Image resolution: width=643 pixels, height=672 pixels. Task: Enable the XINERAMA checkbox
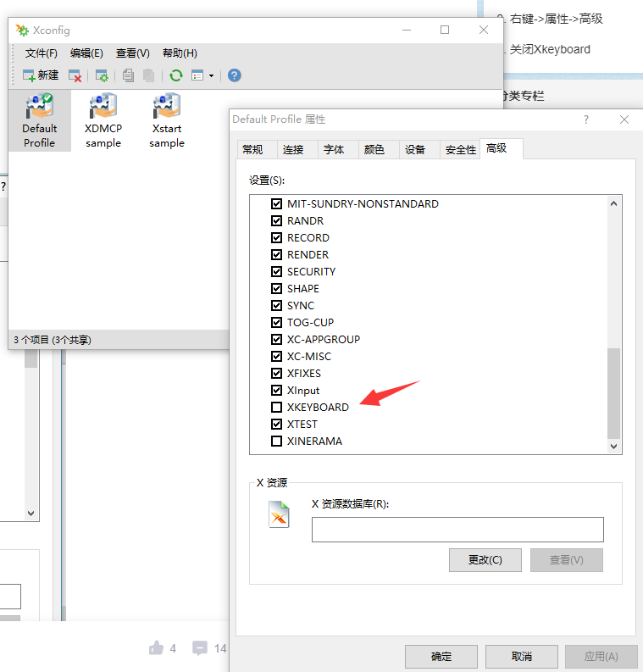tap(277, 441)
